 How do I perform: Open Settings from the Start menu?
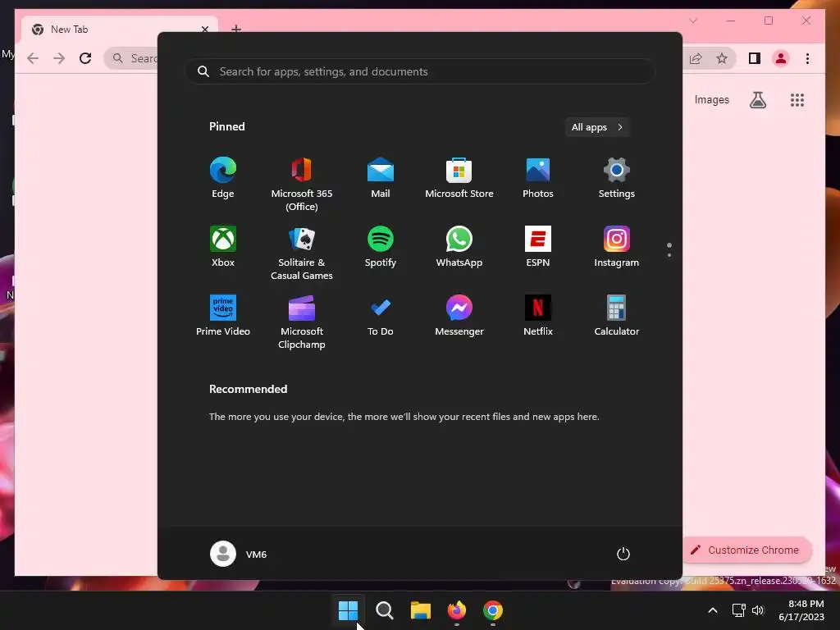(x=617, y=178)
